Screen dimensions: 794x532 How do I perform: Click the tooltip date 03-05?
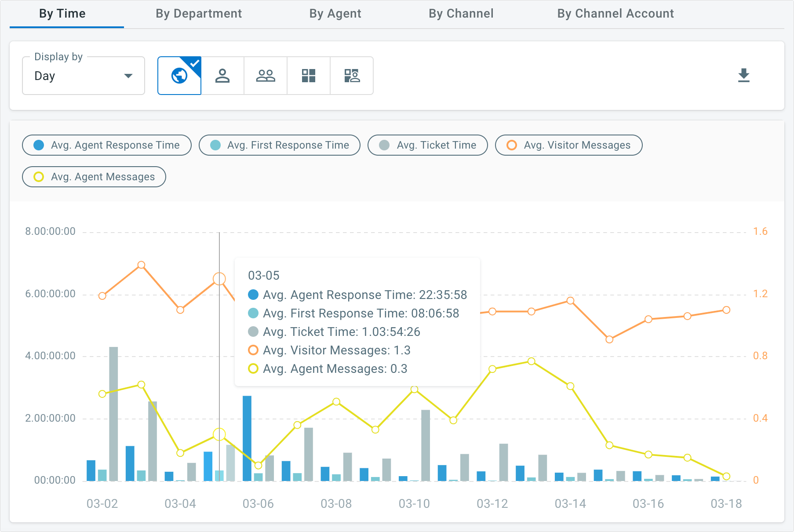(264, 276)
